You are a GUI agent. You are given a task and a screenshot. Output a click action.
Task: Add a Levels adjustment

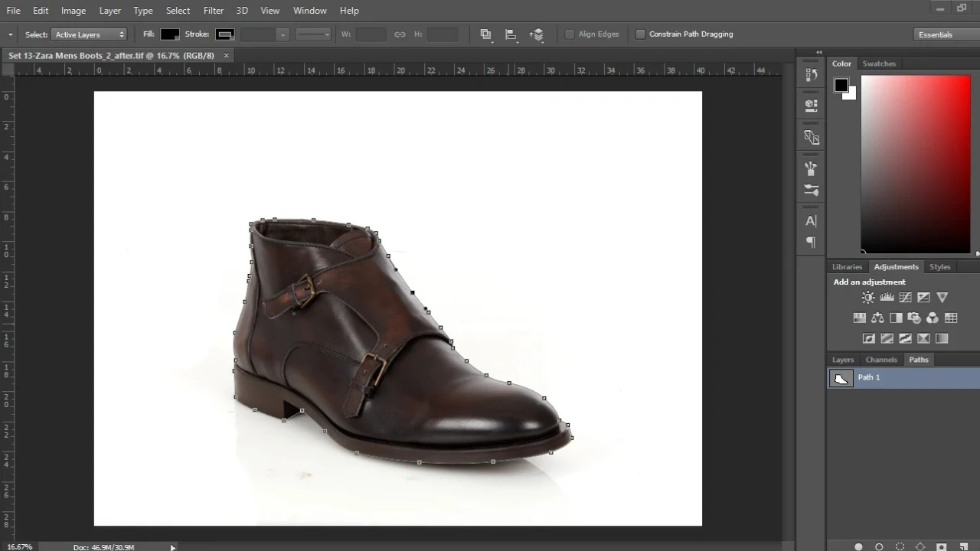point(887,298)
